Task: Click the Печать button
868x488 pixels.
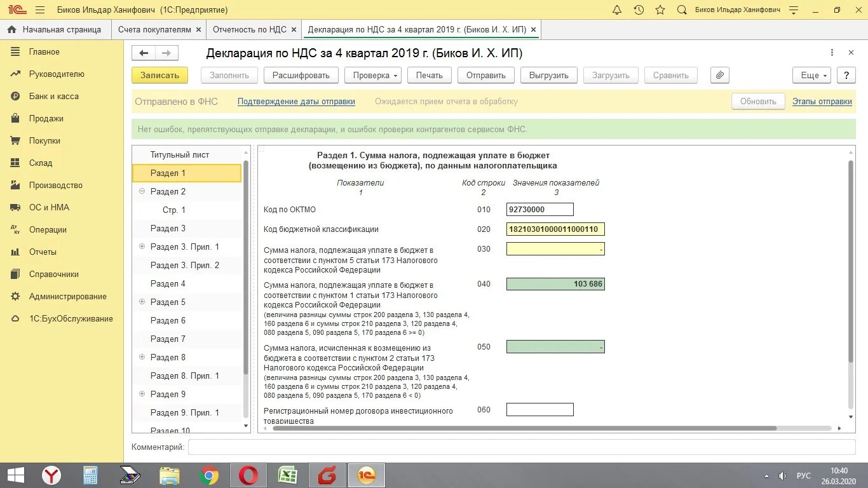Action: pyautogui.click(x=430, y=75)
